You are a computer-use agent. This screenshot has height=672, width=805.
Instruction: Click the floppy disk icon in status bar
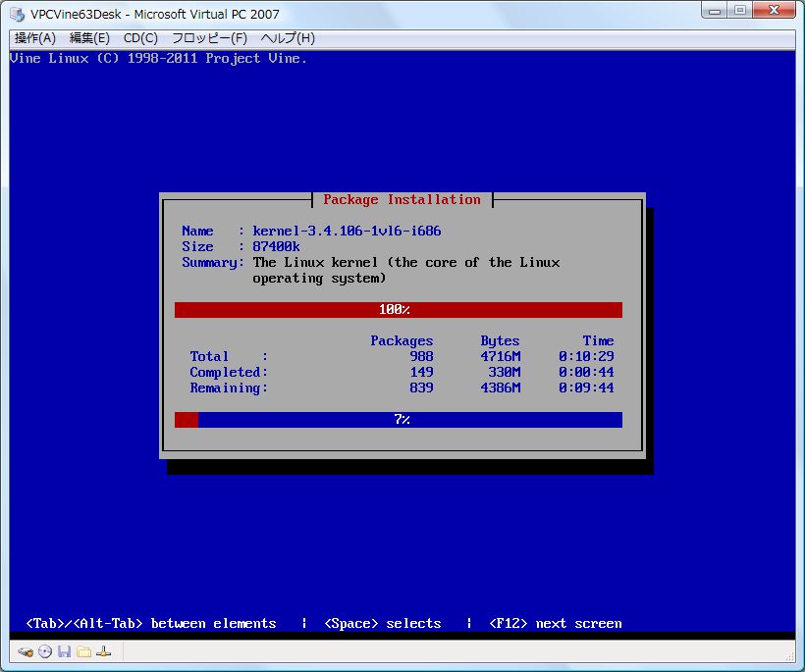(x=64, y=652)
